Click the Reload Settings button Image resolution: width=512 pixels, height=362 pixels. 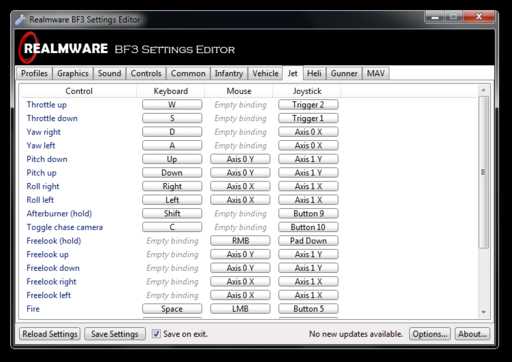click(x=50, y=334)
